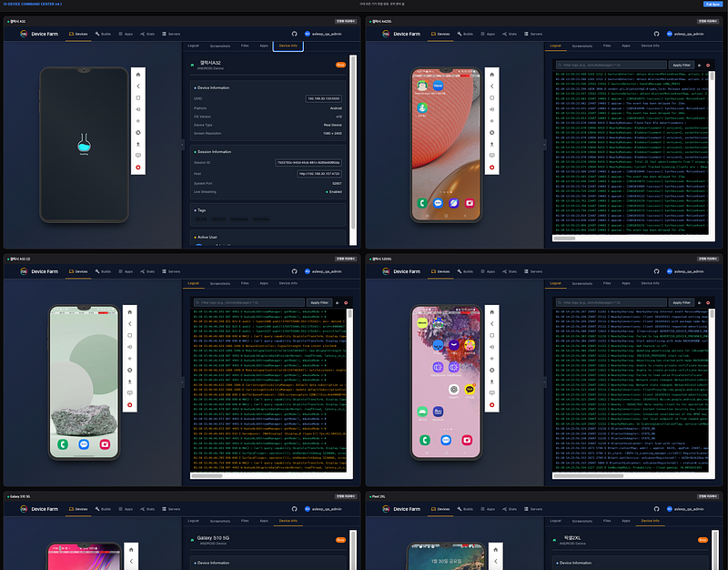This screenshot has height=570, width=728.
Task: Tap red Camera app on A42 5G screen
Action: coord(470,203)
